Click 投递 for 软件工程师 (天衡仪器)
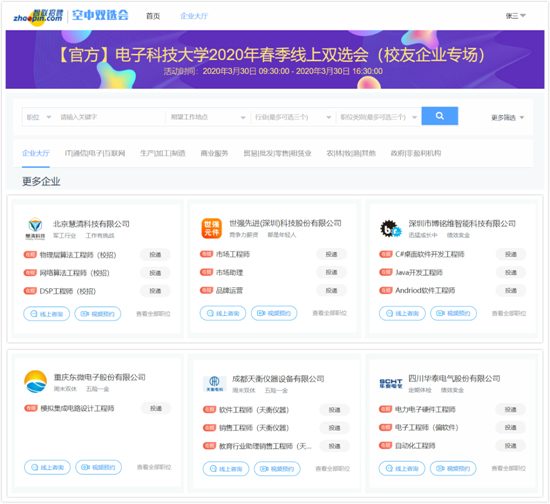This screenshot has width=550, height=504. coord(334,410)
